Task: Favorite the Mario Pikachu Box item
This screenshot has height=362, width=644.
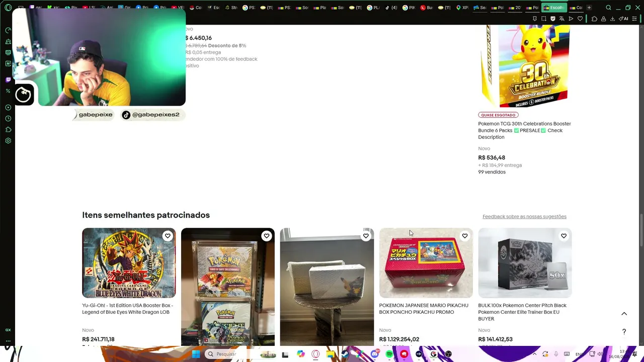Action: click(x=465, y=236)
